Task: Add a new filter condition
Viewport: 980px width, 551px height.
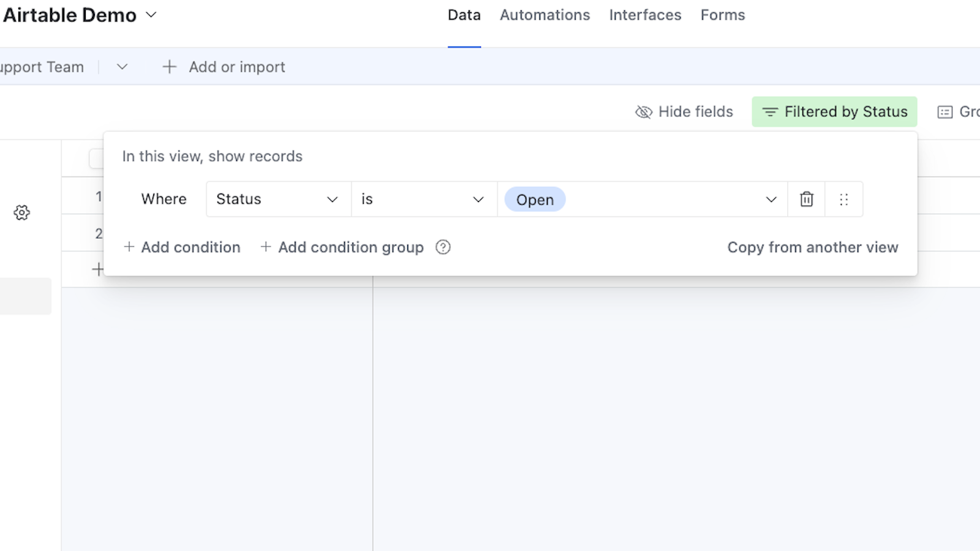Action: 182,247
